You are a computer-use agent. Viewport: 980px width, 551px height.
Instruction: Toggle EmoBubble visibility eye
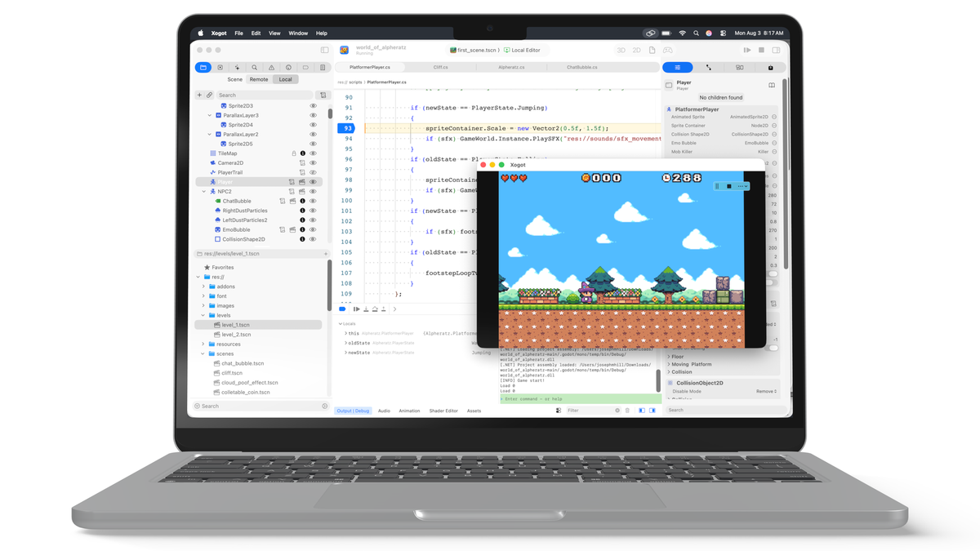click(313, 230)
